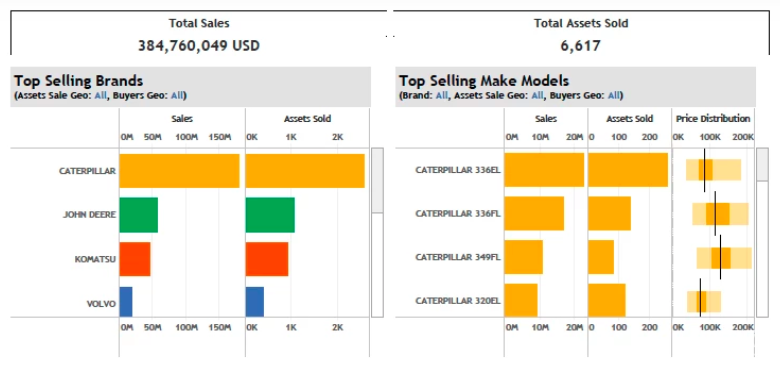
Task: Click the Total Sales value card
Action: (x=198, y=33)
